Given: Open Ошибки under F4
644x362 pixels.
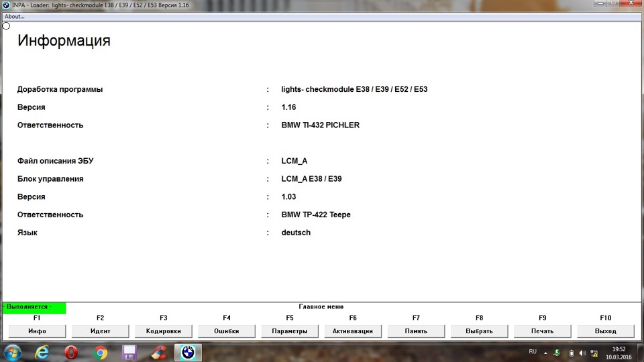Looking at the screenshot, I should pyautogui.click(x=227, y=331).
